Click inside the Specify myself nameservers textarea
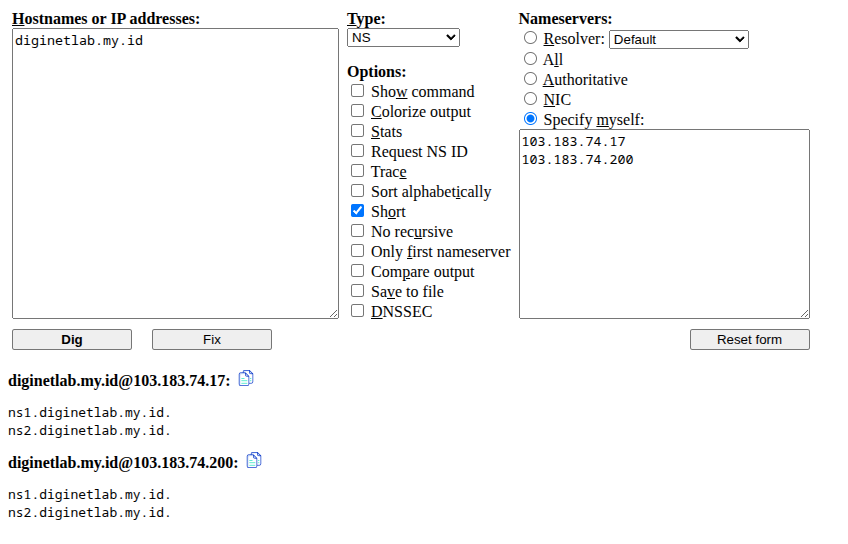Screen dimensions: 848x544 664,224
